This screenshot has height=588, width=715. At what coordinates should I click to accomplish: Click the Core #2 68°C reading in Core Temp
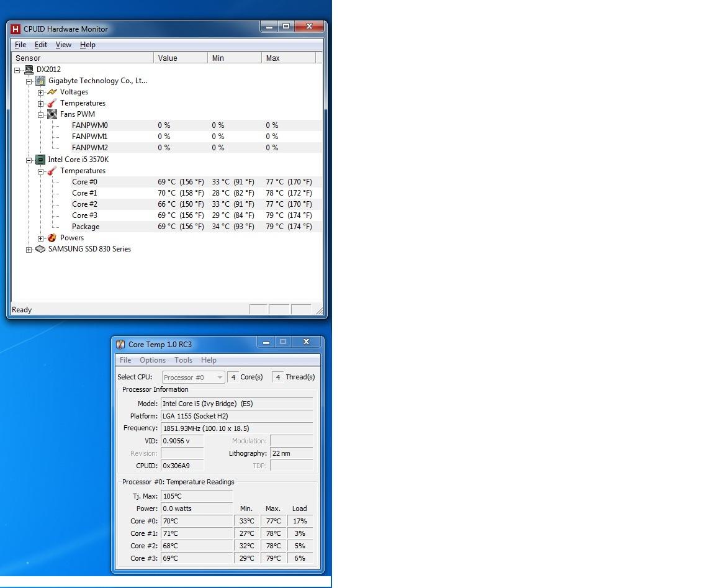197,546
